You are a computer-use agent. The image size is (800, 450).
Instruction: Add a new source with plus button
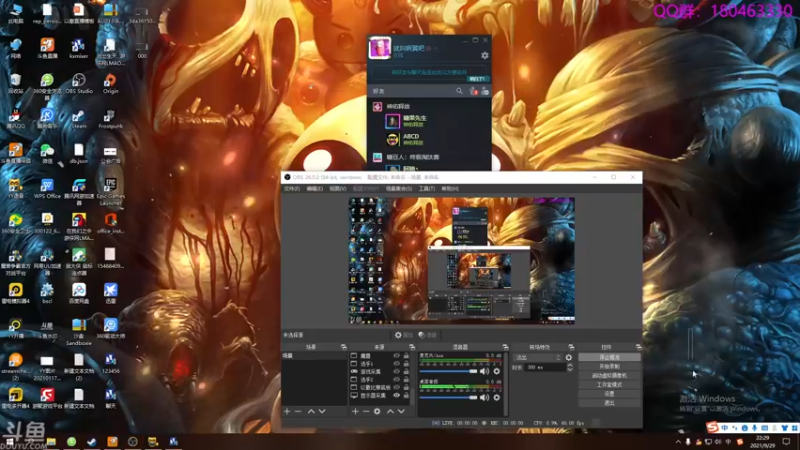[x=355, y=411]
